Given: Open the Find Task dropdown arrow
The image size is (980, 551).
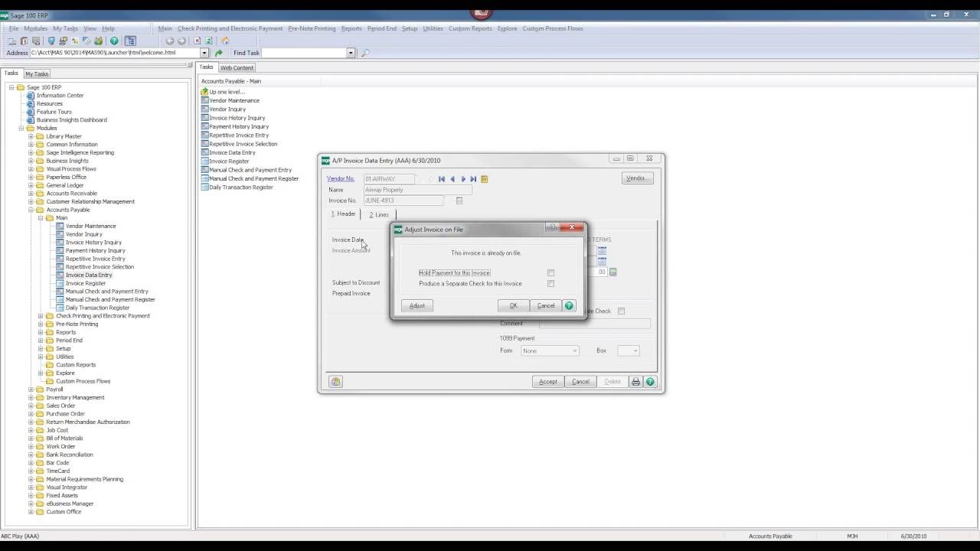Looking at the screenshot, I should 351,53.
